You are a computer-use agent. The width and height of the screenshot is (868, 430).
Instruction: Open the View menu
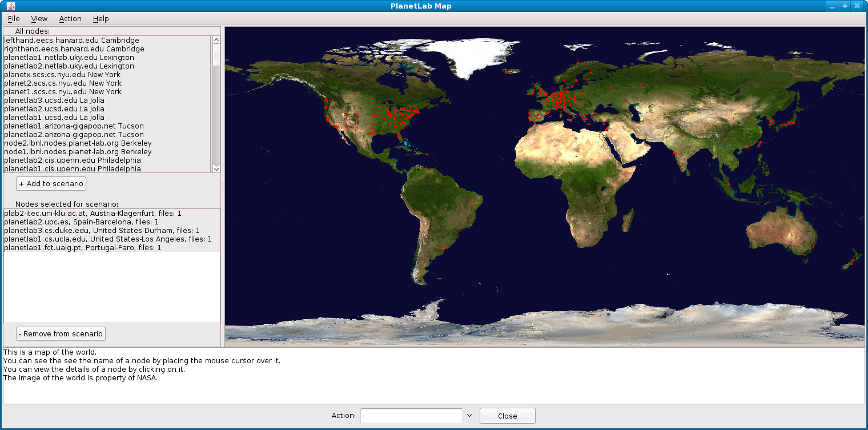39,18
